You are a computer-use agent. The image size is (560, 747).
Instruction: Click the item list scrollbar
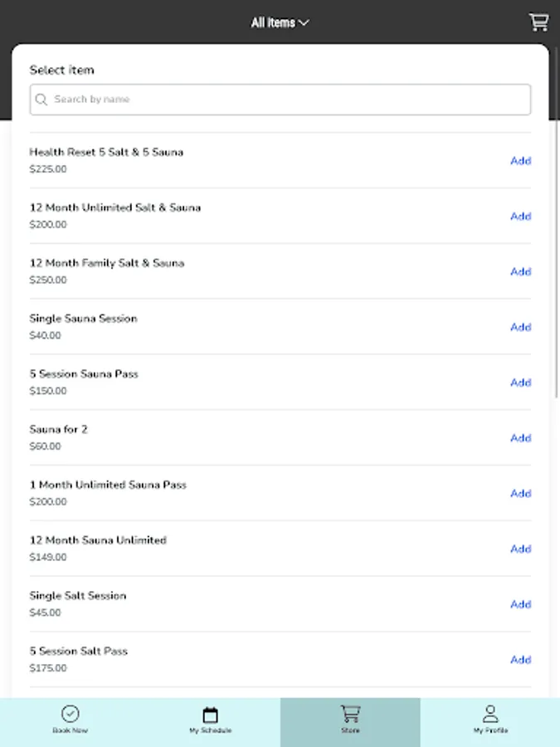click(x=557, y=249)
